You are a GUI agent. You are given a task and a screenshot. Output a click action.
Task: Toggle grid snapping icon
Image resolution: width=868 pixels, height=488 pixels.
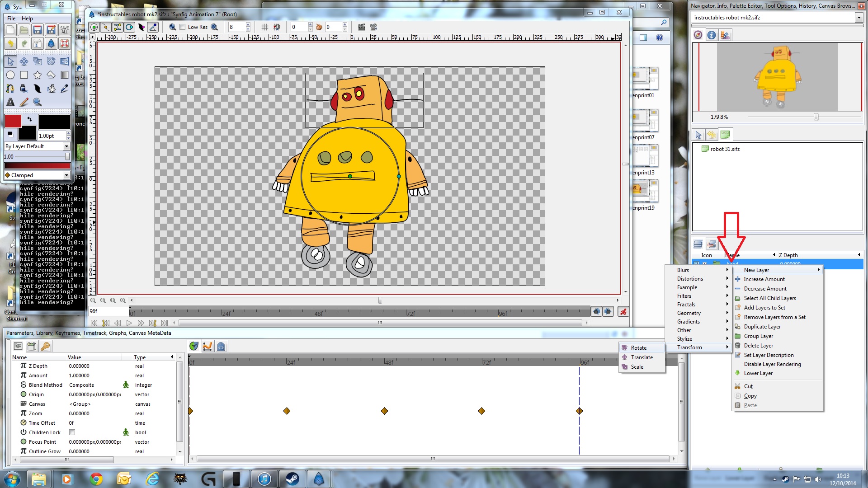tap(277, 27)
